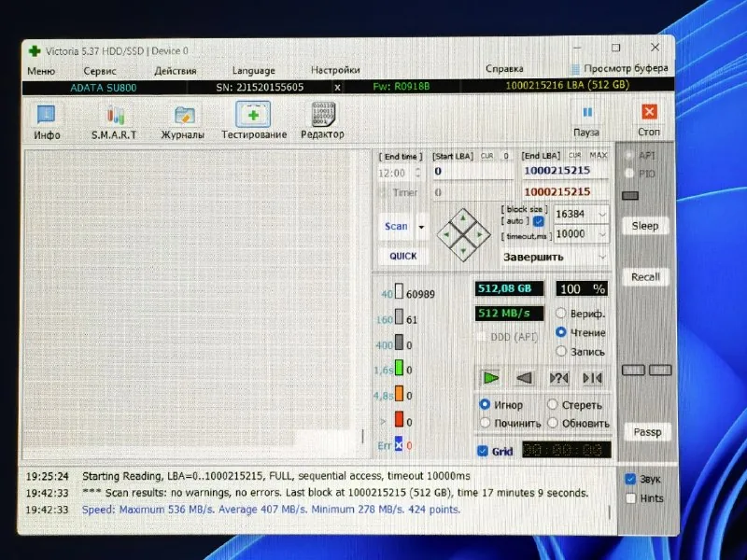
Task: Click the Fw: R0918B firmware text
Action: click(402, 87)
